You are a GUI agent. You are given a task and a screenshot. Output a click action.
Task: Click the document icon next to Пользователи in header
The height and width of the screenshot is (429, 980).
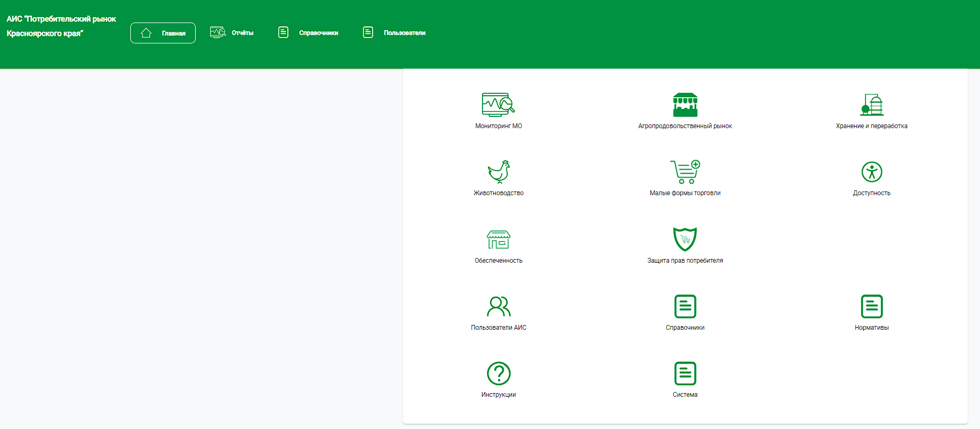(x=368, y=32)
